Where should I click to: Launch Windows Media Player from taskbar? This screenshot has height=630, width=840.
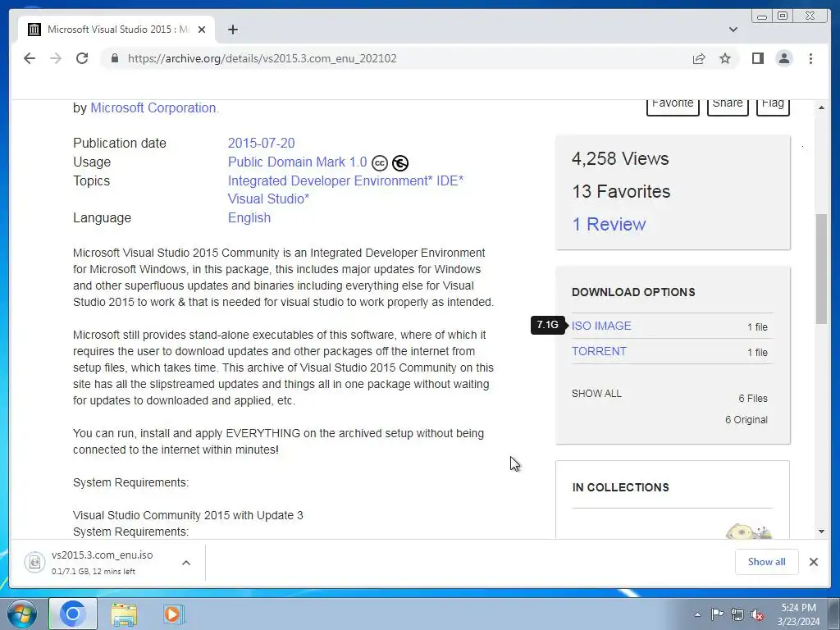pyautogui.click(x=173, y=614)
